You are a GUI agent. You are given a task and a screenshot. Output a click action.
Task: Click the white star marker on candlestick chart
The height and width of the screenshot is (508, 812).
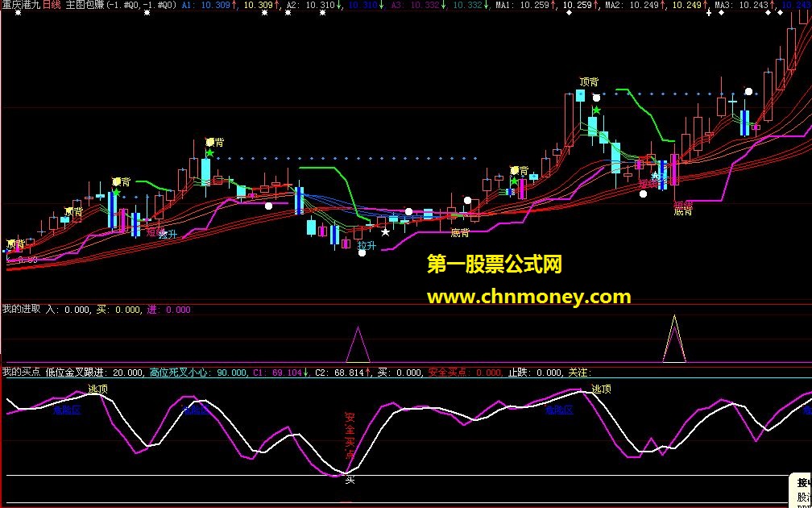pos(385,231)
